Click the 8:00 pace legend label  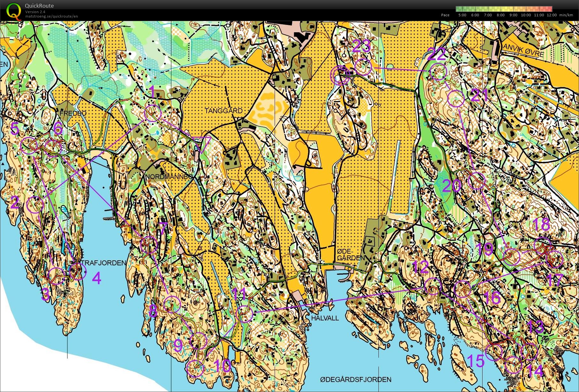(500, 15)
